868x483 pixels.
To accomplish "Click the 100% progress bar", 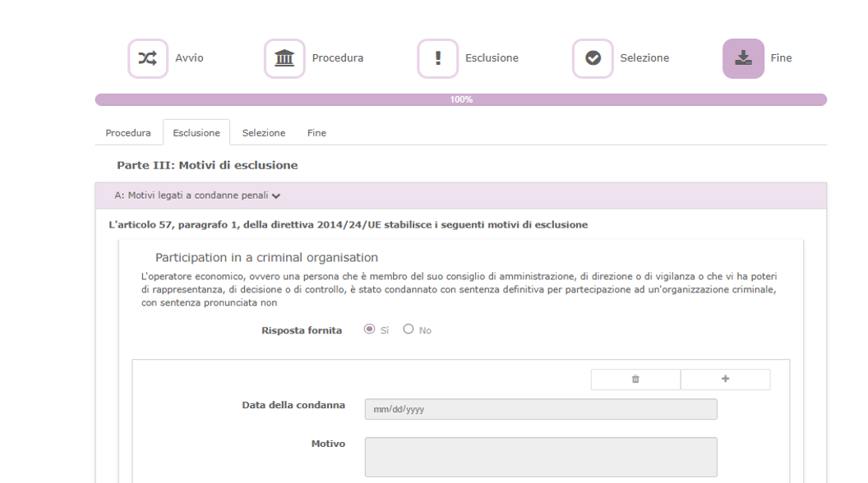I will [x=460, y=99].
